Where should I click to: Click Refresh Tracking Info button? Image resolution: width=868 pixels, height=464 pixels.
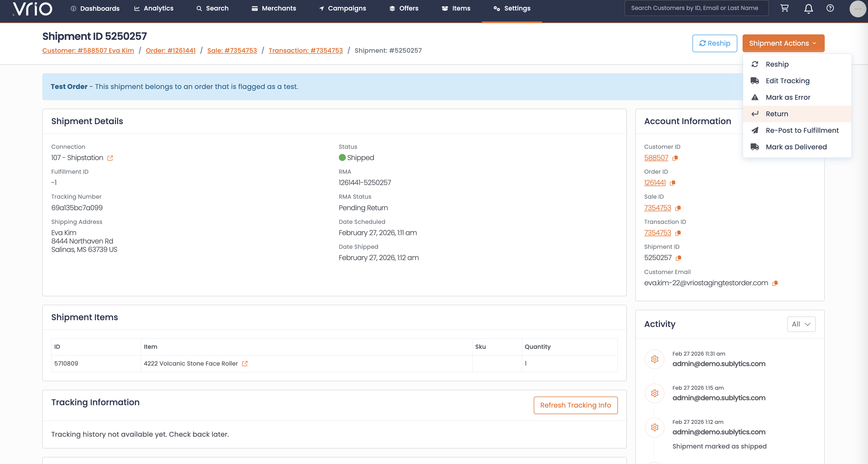575,405
